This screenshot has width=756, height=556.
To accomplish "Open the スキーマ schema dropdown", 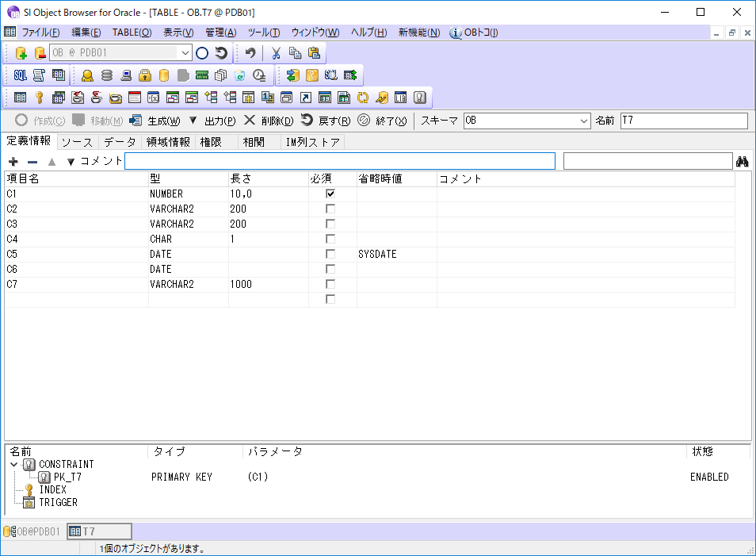I will 584,121.
